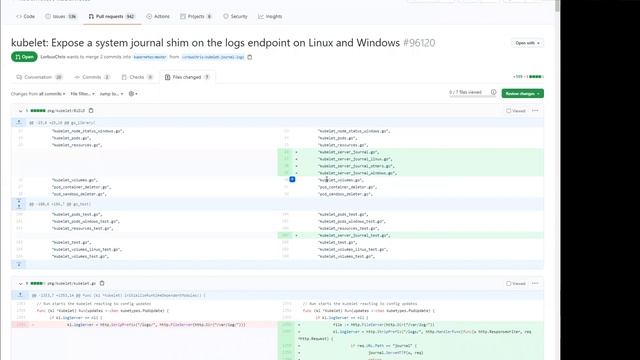
Task: Open the Projects tab
Action: 196,16
